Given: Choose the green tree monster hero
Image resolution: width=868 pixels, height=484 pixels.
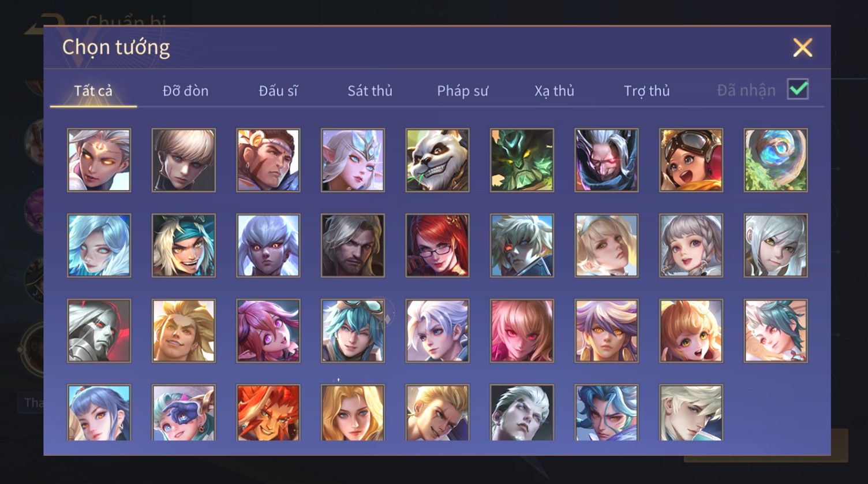Looking at the screenshot, I should click(522, 160).
